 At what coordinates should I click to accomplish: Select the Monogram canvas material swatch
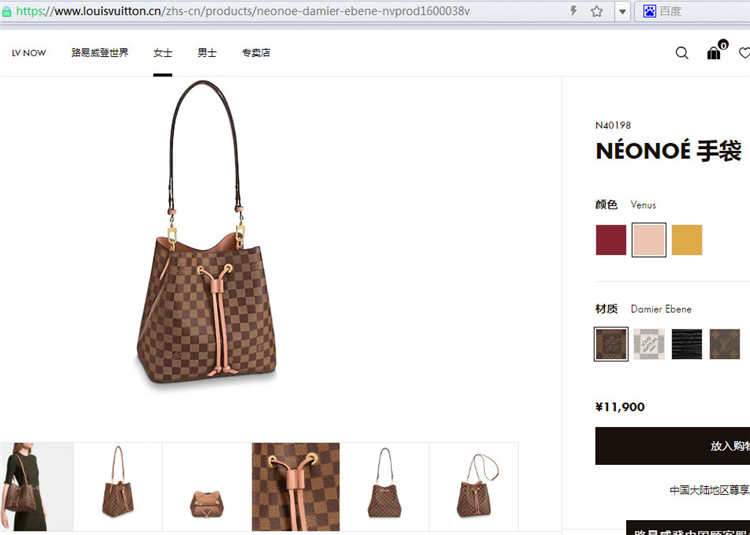click(x=725, y=344)
